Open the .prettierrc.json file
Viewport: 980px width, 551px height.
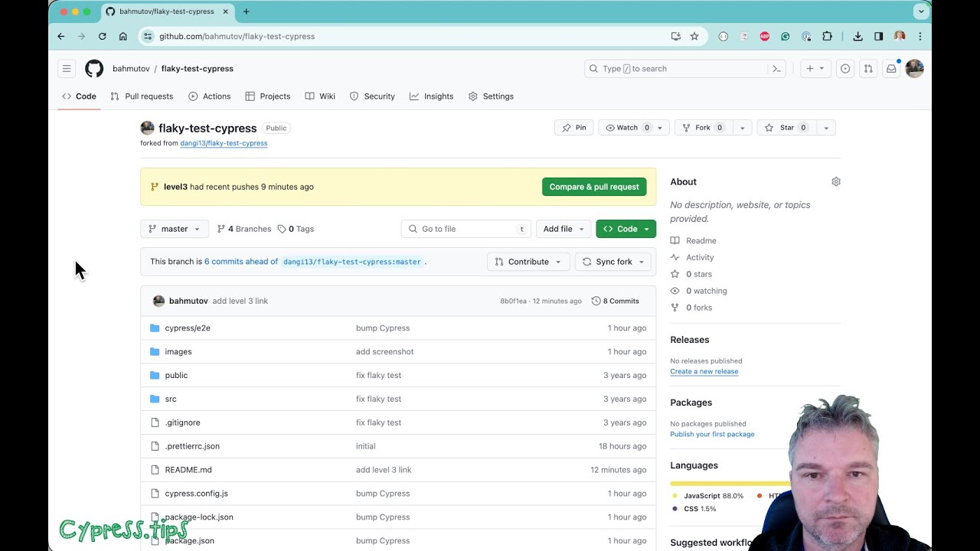click(192, 446)
